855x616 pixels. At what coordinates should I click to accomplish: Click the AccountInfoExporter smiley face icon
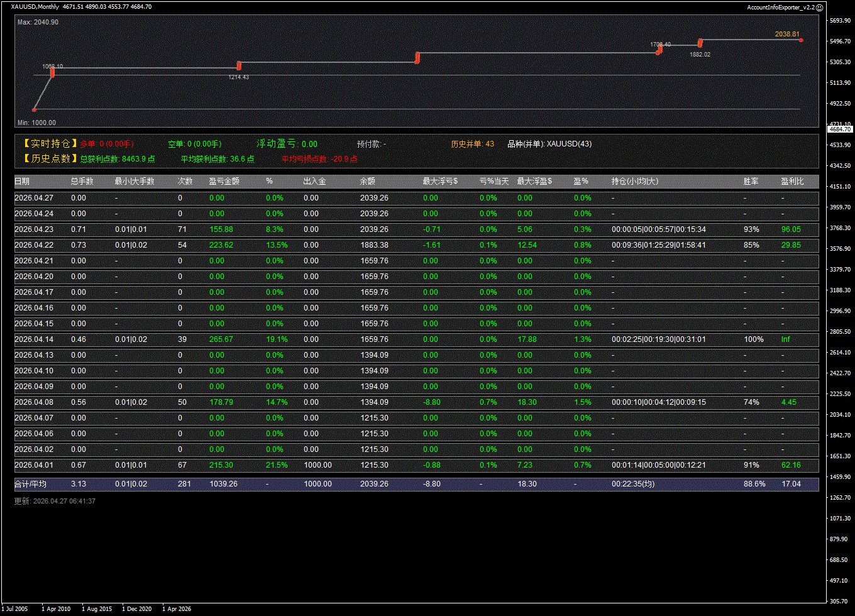pos(819,7)
